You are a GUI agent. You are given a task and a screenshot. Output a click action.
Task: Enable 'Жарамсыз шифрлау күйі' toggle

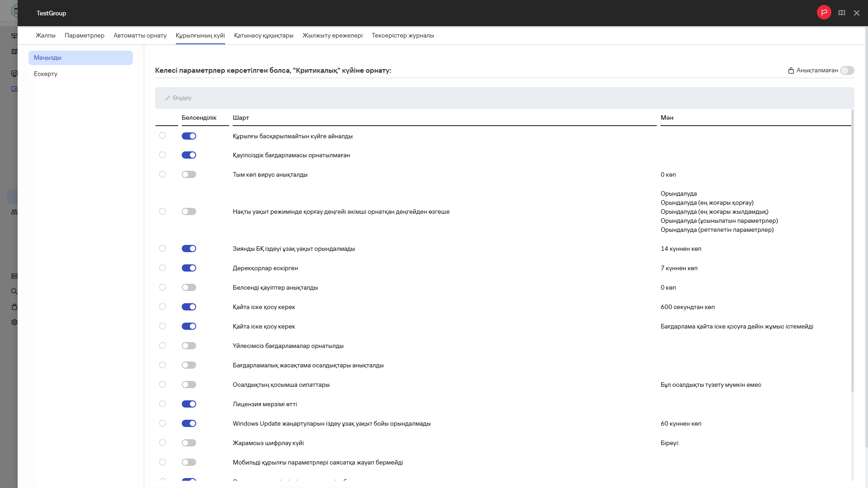pyautogui.click(x=189, y=443)
